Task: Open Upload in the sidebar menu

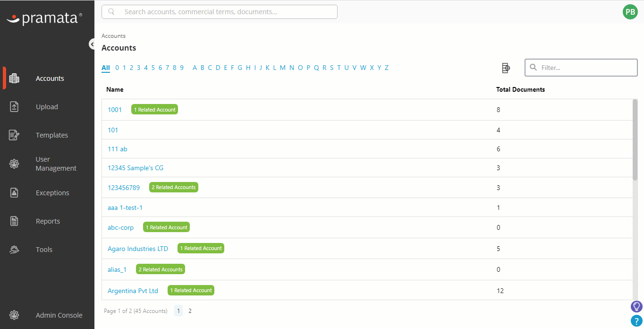Action: click(47, 107)
